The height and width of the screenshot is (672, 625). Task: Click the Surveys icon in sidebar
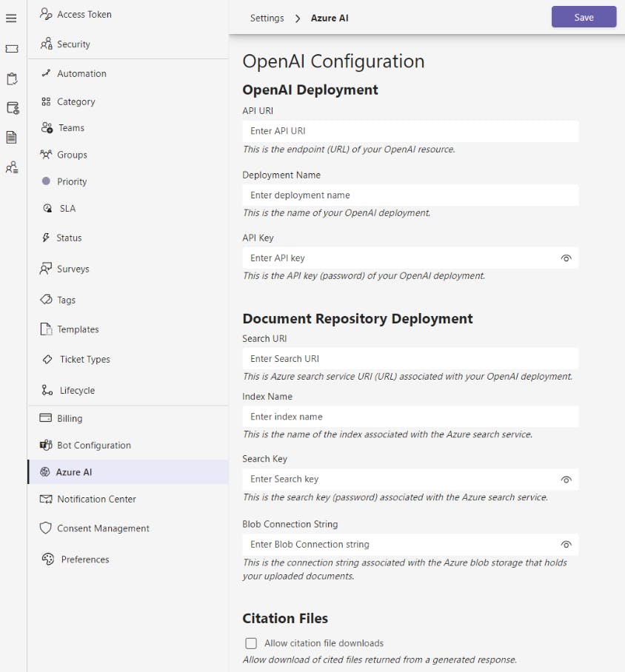tap(45, 269)
